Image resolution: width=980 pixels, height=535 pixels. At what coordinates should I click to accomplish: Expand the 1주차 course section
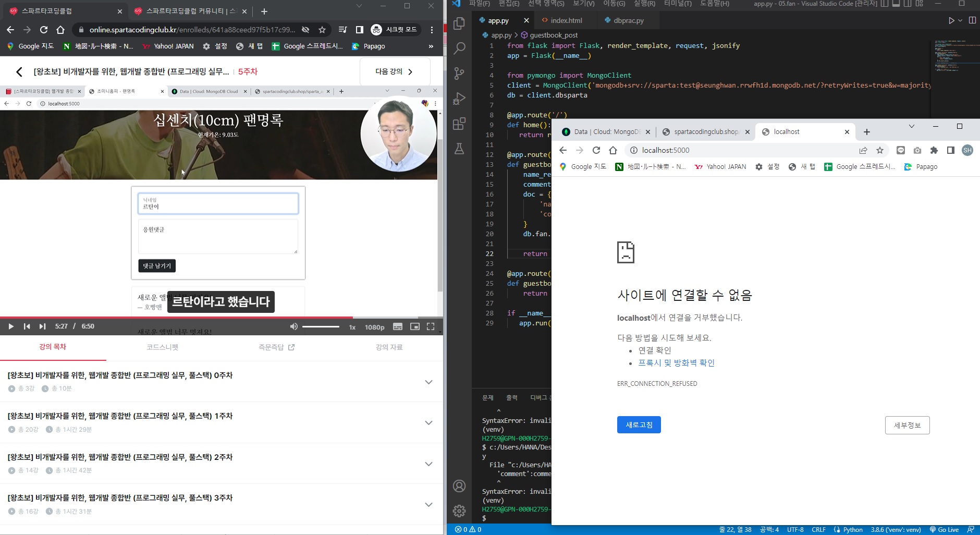point(428,423)
